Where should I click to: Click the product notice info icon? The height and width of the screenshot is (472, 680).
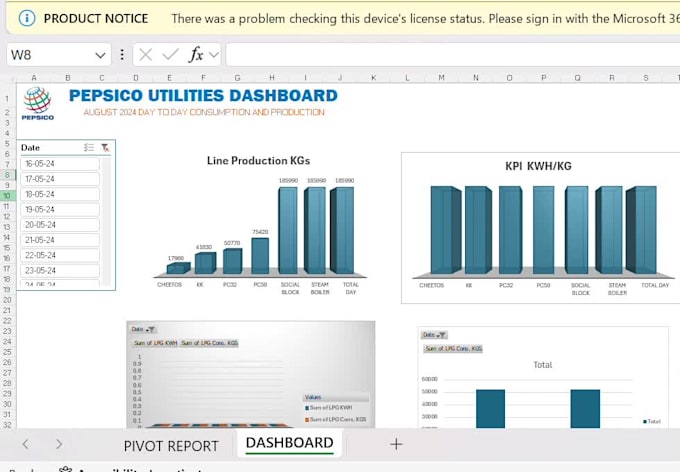[x=27, y=18]
